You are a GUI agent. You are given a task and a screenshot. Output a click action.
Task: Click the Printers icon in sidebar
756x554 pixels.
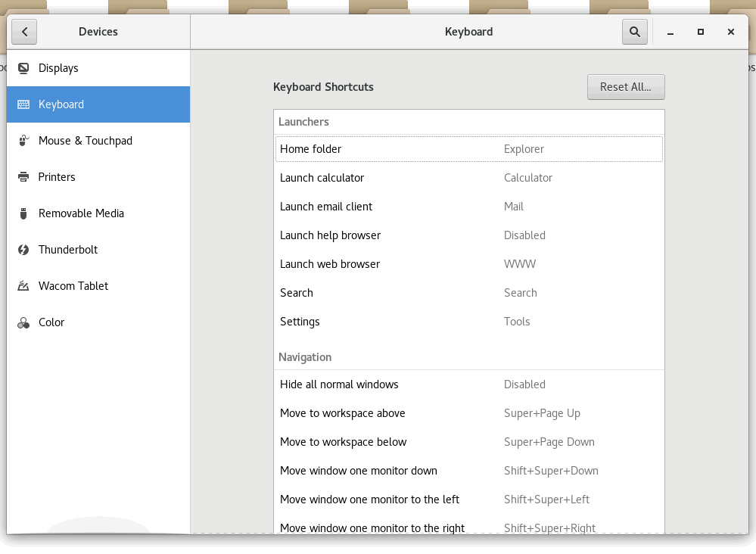click(23, 177)
